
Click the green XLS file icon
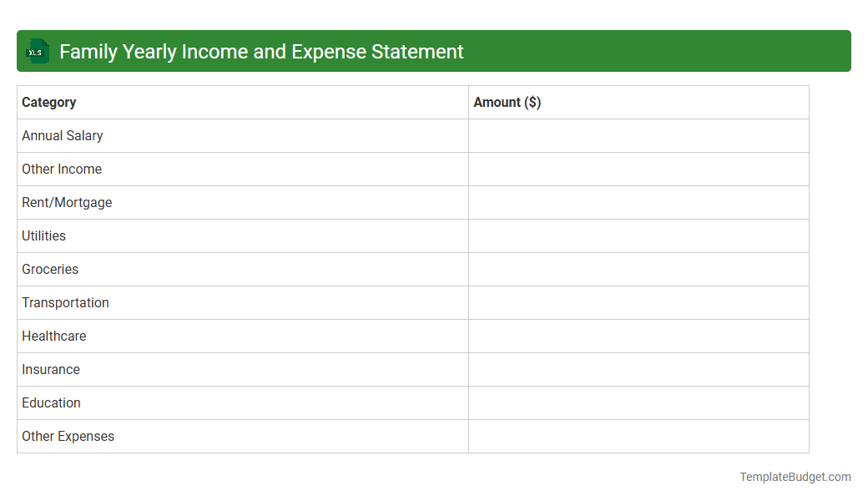coord(37,51)
